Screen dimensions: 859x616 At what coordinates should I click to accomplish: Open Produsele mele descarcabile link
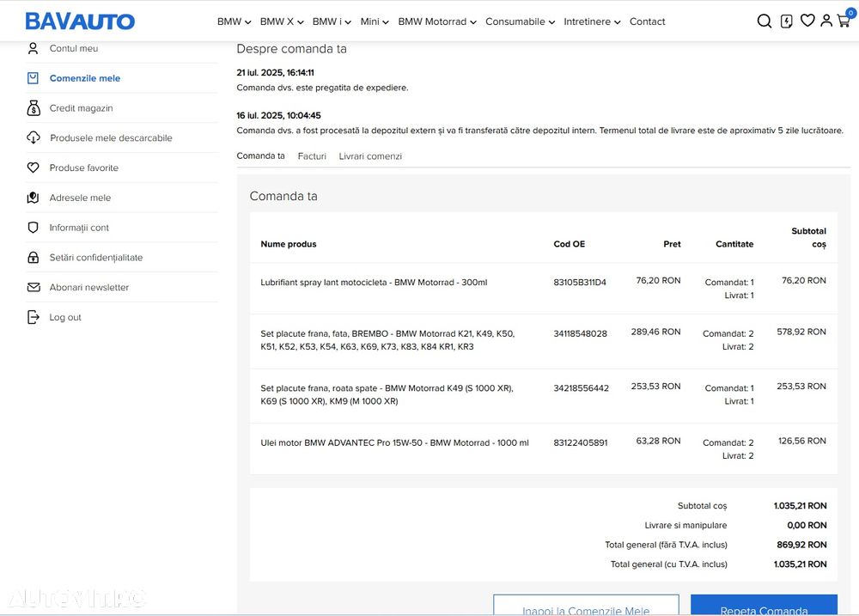[111, 138]
